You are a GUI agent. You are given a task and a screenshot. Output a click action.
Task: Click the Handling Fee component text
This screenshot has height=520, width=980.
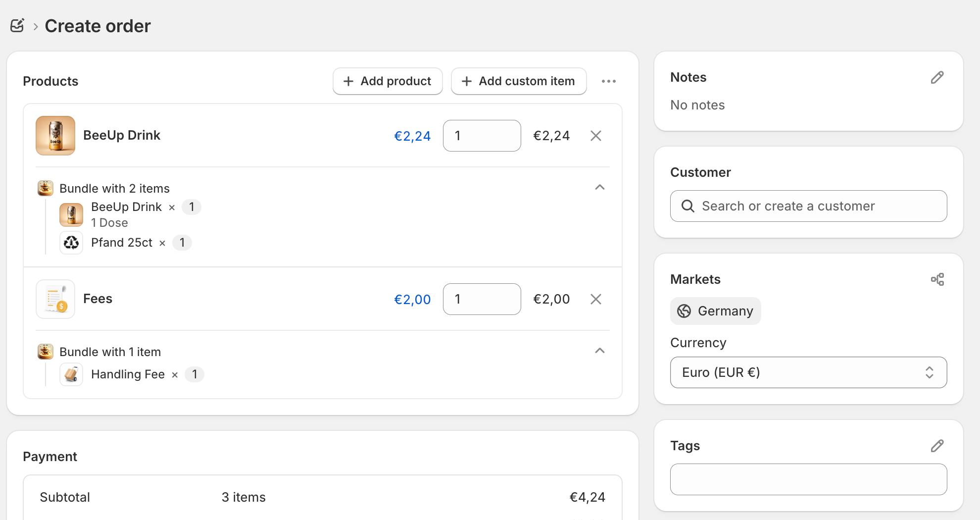(128, 374)
